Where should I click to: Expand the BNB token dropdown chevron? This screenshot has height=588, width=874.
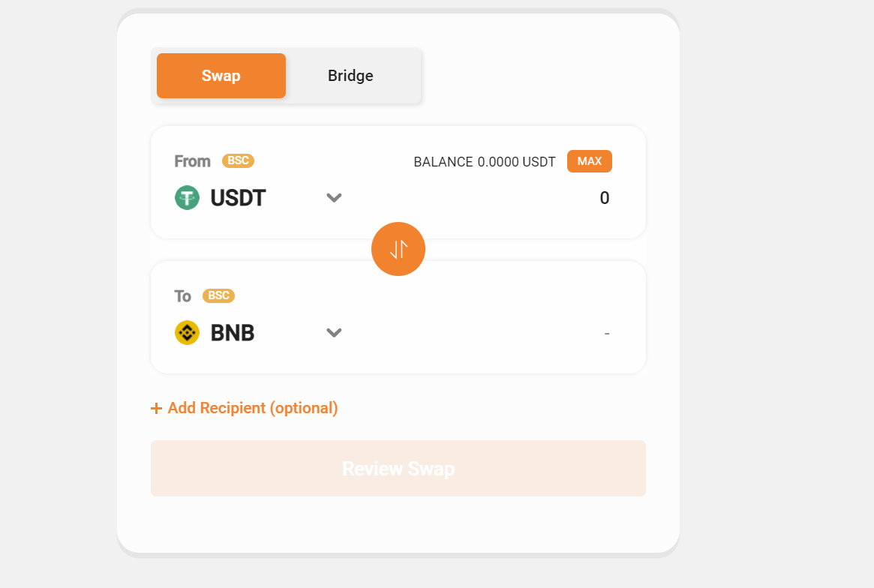(334, 332)
